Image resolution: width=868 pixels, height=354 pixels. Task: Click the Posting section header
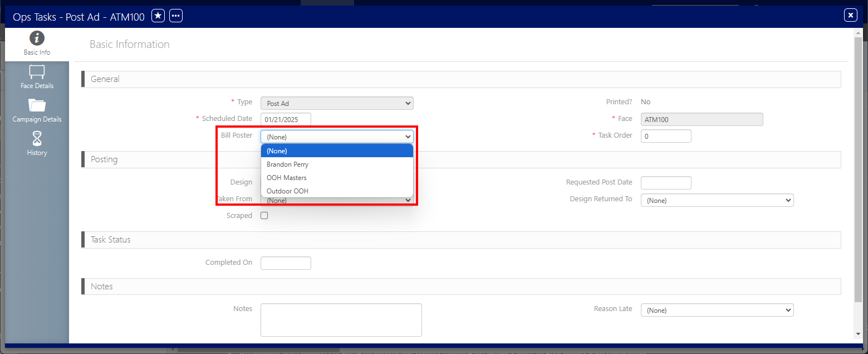pos(461,159)
